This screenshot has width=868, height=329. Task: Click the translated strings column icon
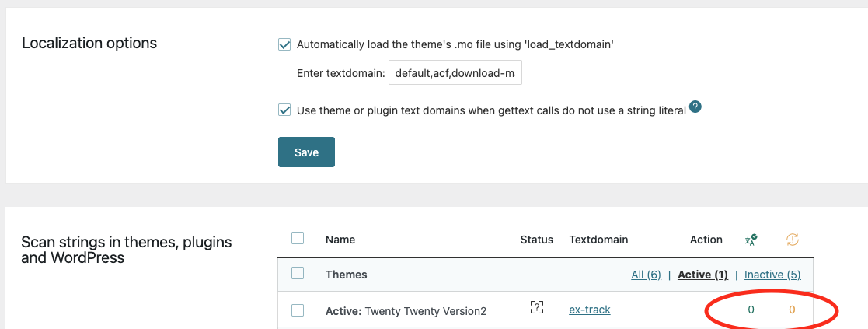click(751, 240)
